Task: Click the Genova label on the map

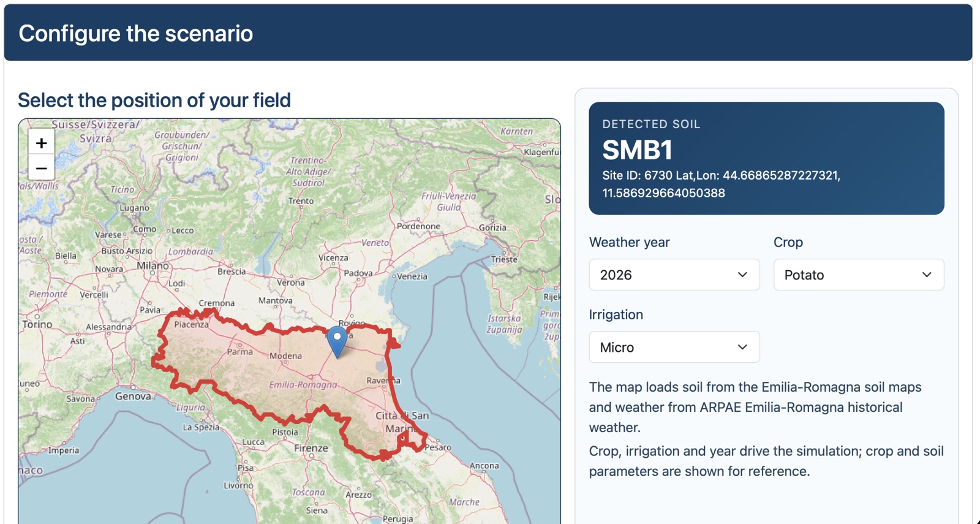Action: [x=133, y=396]
